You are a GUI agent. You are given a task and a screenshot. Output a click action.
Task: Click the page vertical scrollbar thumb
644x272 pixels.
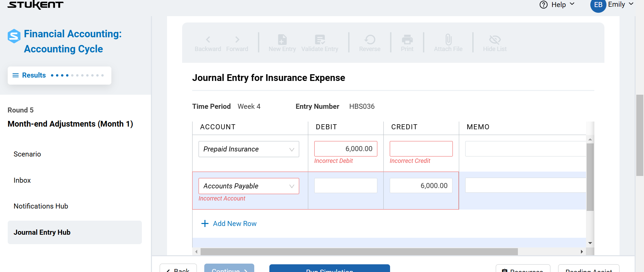pos(640,135)
